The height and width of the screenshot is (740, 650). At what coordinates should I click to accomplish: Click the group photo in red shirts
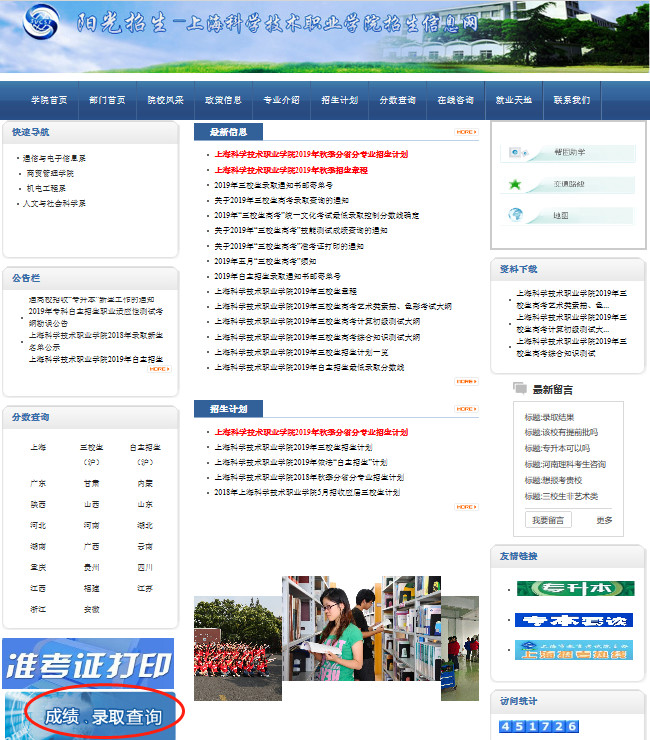tap(237, 648)
